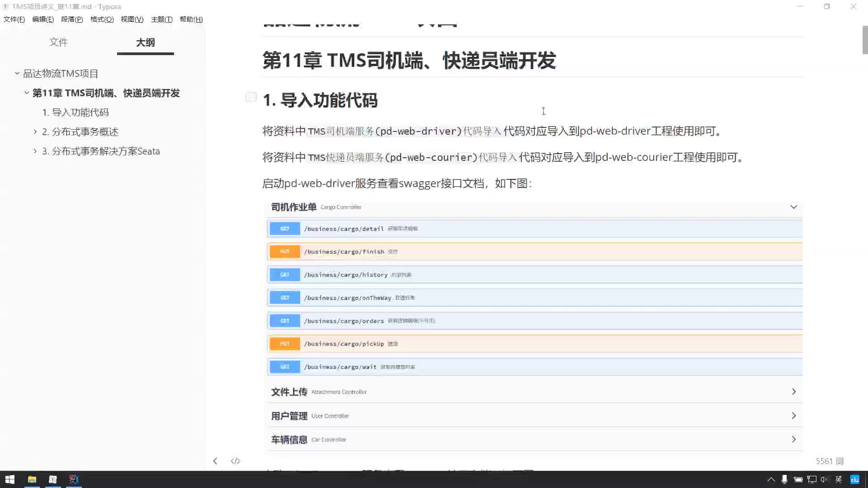Viewport: 868px width, 488px height.
Task: Click GET badge for /business/cargo/onTheWay
Action: click(x=285, y=298)
